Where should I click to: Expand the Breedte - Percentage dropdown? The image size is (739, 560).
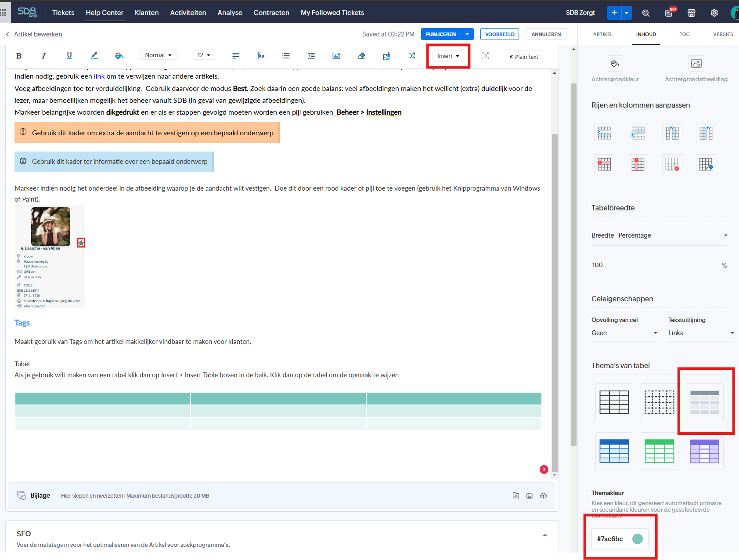coord(659,235)
